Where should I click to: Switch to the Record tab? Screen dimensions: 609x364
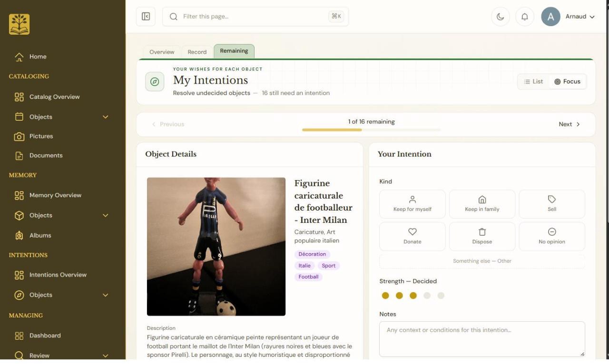click(197, 52)
